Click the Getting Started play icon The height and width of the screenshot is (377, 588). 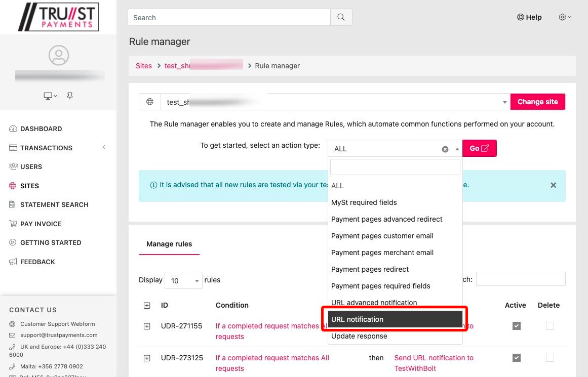click(13, 242)
